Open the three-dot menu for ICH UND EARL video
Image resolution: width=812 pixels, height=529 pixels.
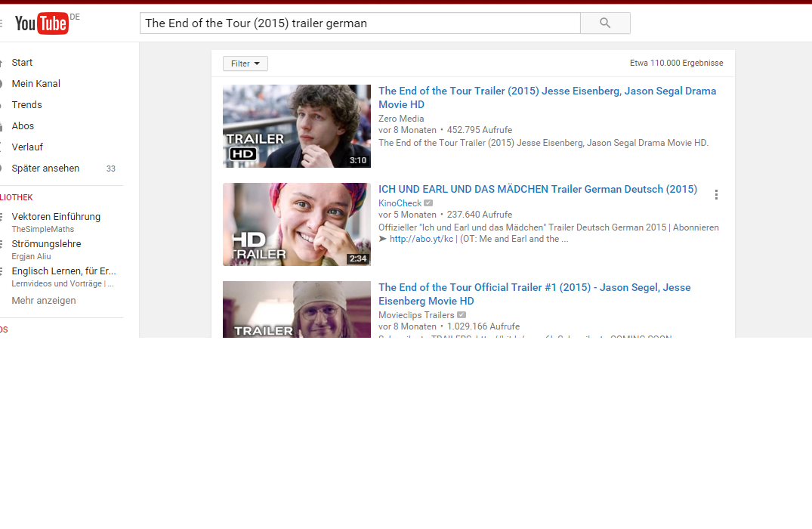[x=716, y=194]
